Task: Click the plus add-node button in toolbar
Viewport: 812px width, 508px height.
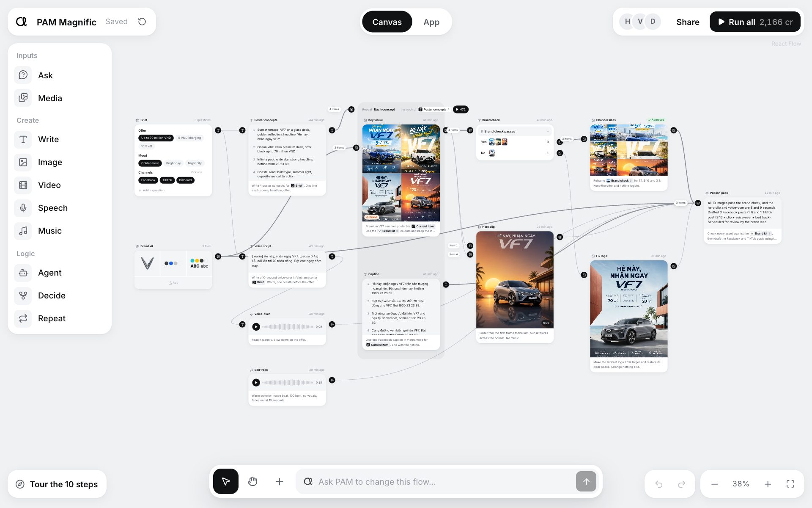Action: 279,481
